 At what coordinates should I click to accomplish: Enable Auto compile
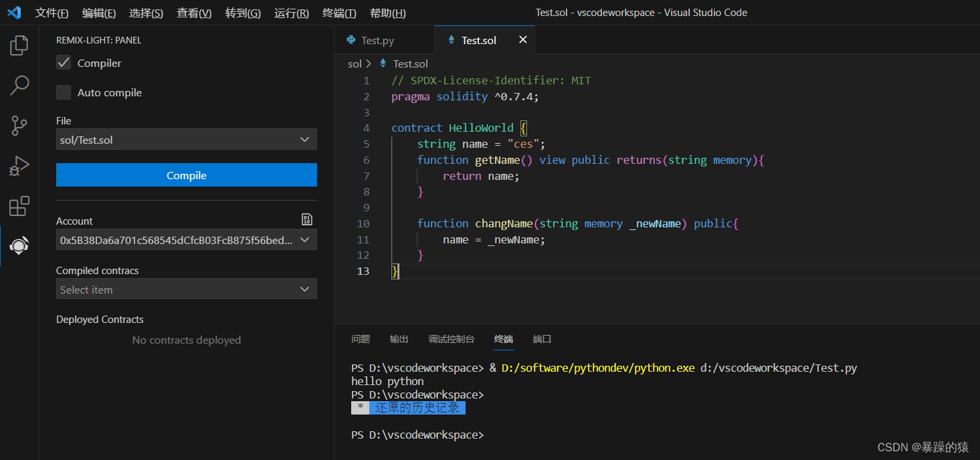(x=63, y=92)
